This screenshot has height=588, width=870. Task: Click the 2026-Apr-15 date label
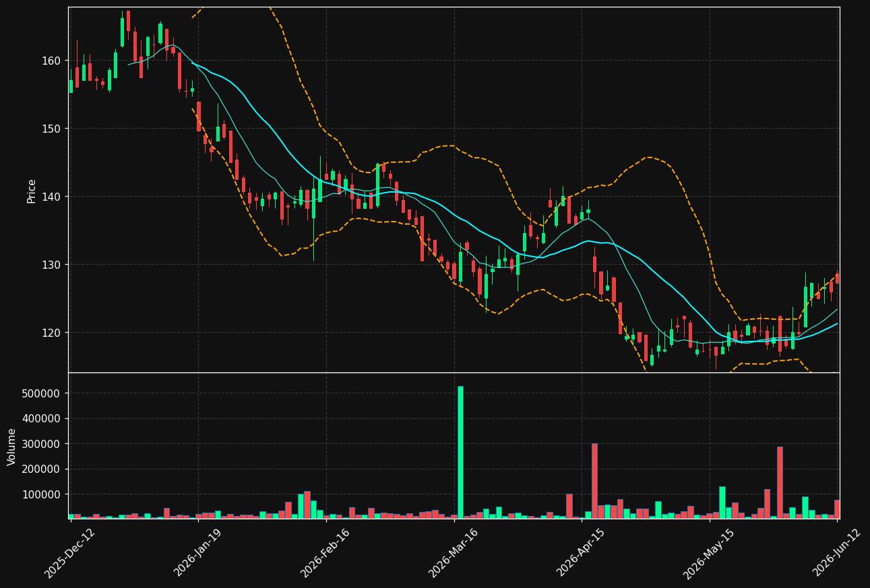click(x=580, y=553)
